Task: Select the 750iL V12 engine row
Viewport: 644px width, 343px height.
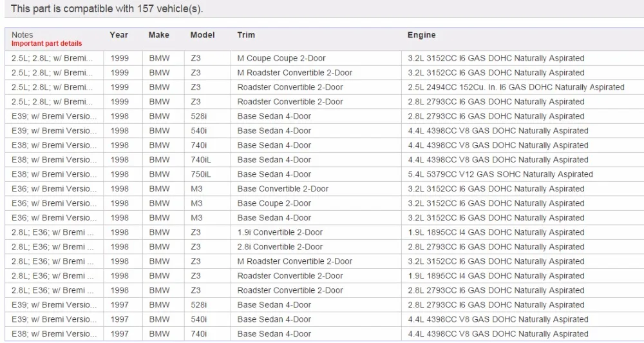Action: (325, 174)
